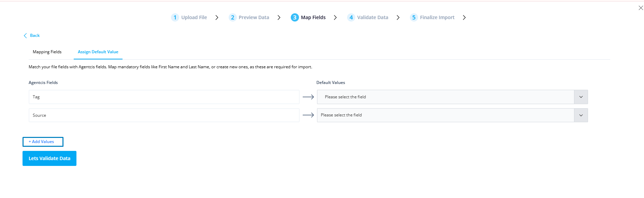
Task: Click the Tag Agentcis field box
Action: point(164,97)
